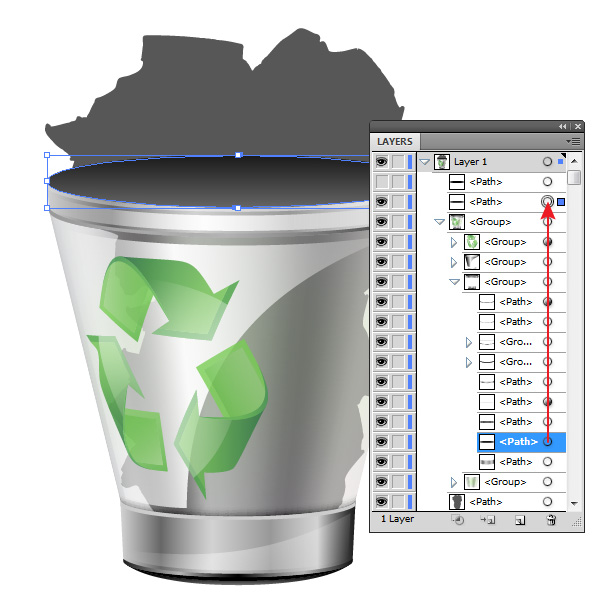Click the Layer 1 thumbnail
Viewport: 600px width, 610px height.
(x=442, y=162)
